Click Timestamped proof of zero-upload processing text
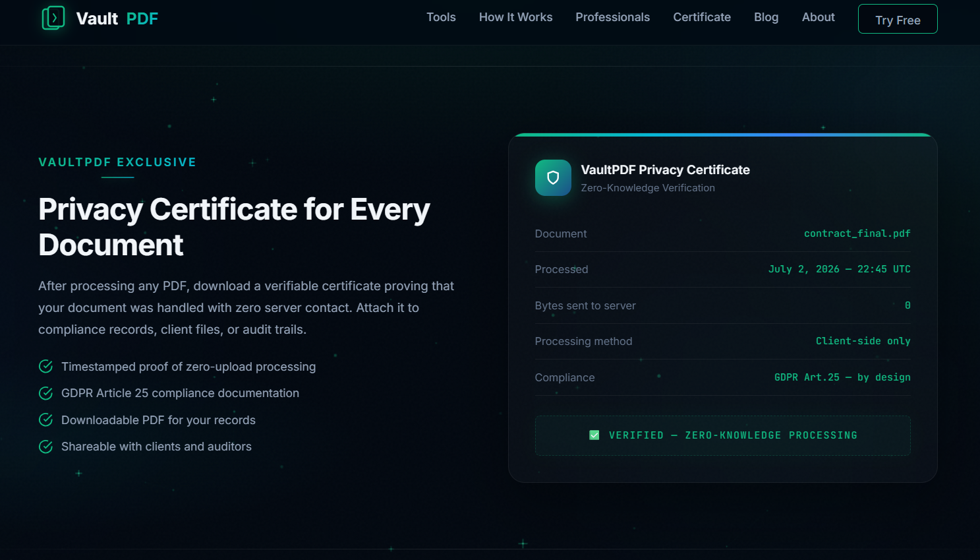 (x=188, y=367)
